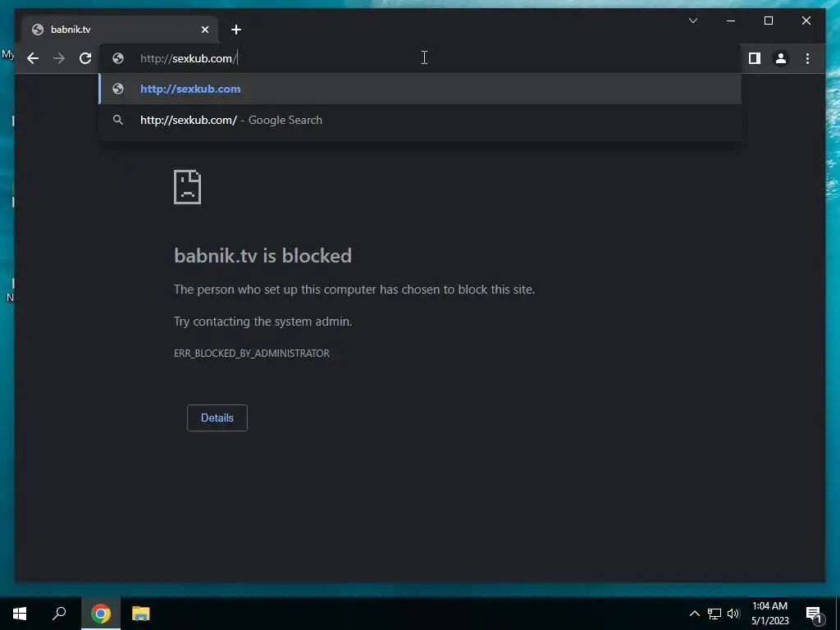840x630 pixels.
Task: Open the side panel icon
Action: (x=755, y=58)
